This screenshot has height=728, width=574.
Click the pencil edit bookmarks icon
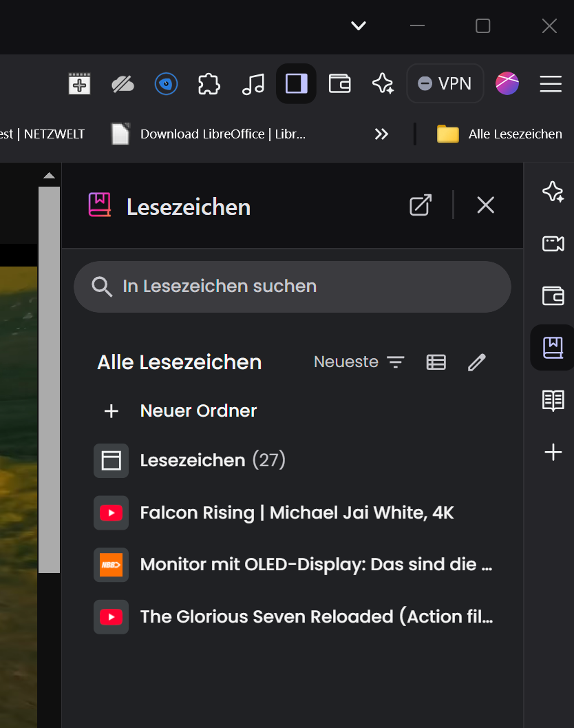[x=476, y=362]
